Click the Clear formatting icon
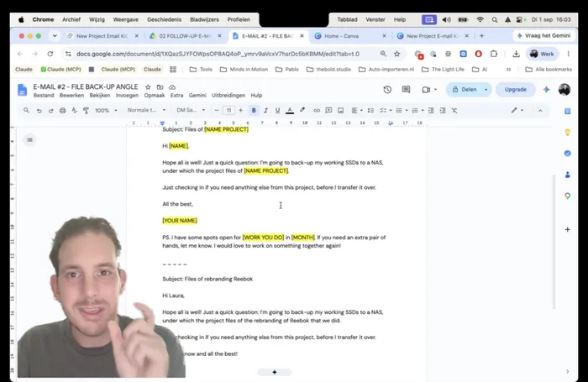 click(454, 111)
